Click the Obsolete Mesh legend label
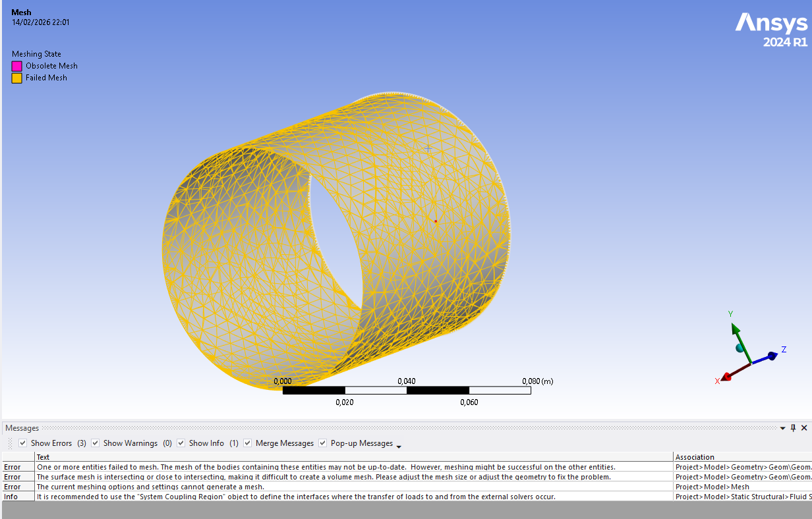812x519 pixels. pos(51,66)
